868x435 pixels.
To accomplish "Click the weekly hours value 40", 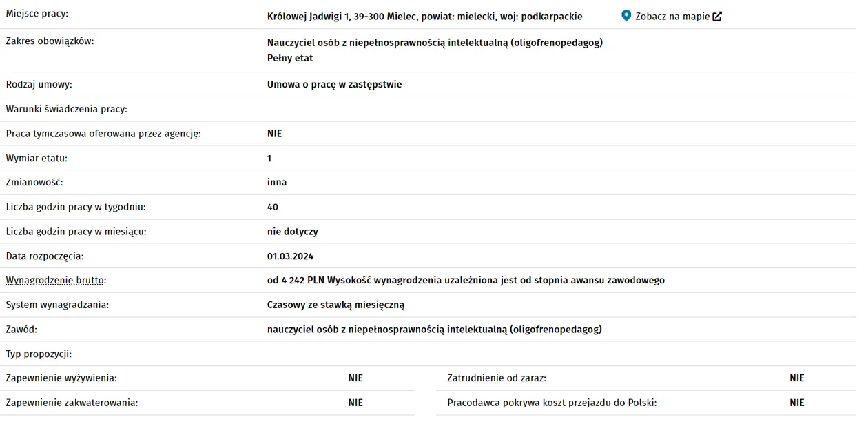I will [x=273, y=207].
